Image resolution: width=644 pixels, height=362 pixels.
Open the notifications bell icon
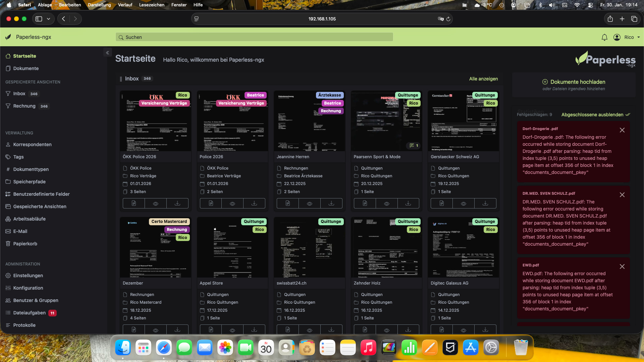click(604, 37)
